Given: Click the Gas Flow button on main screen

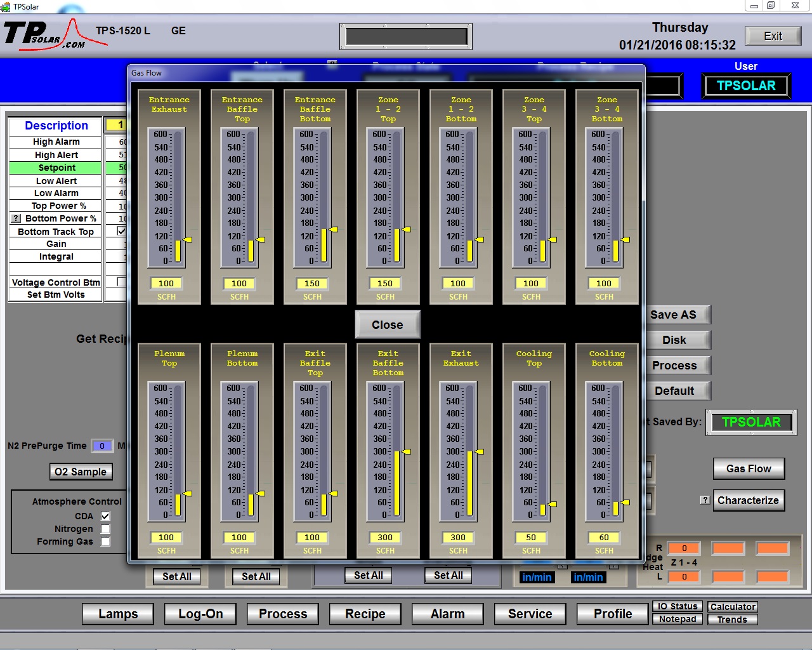Looking at the screenshot, I should tap(749, 468).
